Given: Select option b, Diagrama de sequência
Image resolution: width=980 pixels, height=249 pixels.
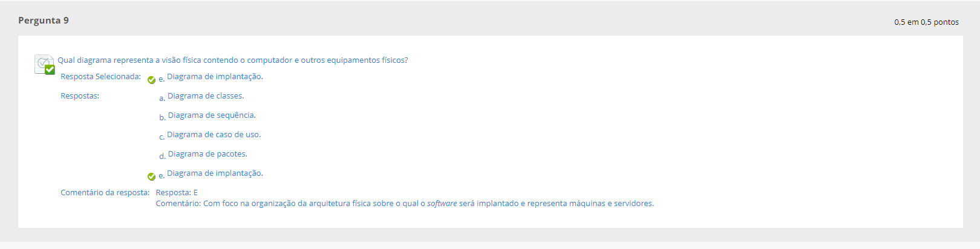Looking at the screenshot, I should click(212, 115).
